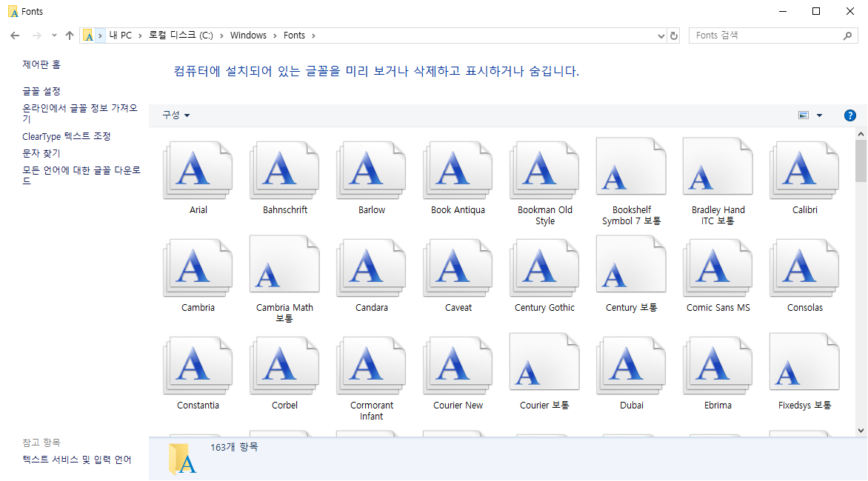The image size is (868, 481).
Task: Click the refresh button by address bar
Action: point(674,36)
